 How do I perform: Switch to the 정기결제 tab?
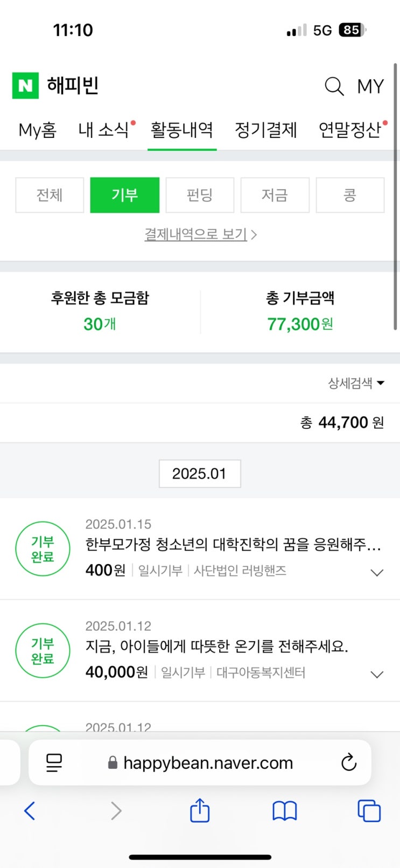(266, 130)
